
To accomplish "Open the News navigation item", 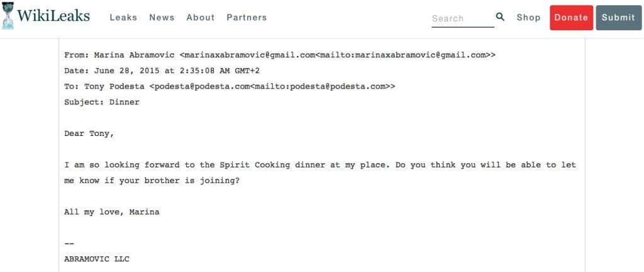I will pos(162,18).
